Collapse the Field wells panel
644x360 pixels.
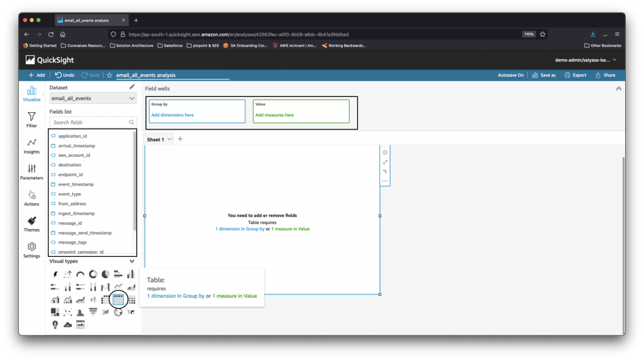[619, 88]
